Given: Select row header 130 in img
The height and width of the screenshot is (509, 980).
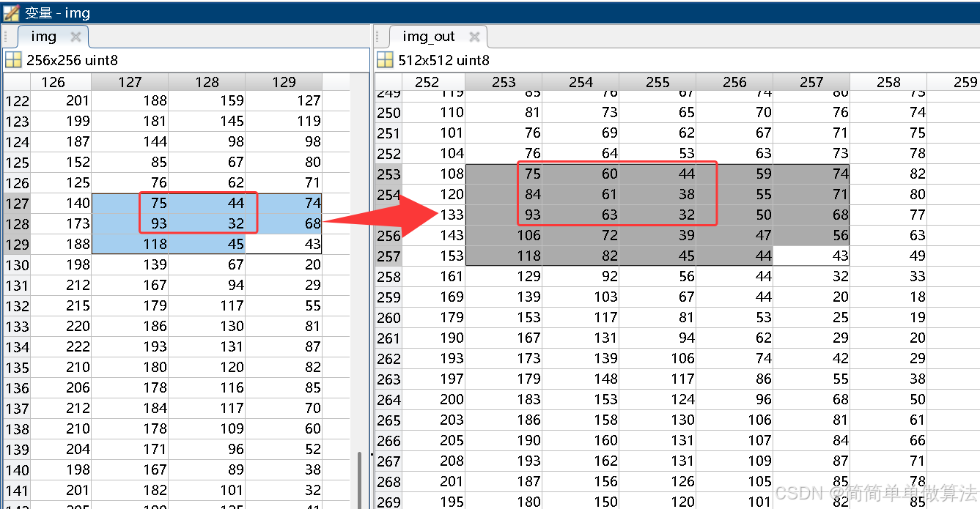Looking at the screenshot, I should point(18,264).
